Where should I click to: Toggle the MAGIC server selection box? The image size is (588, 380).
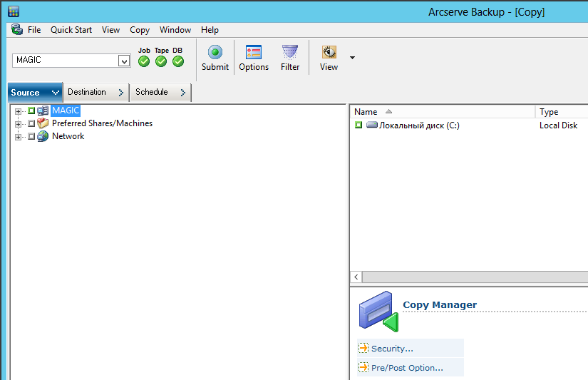(31, 111)
